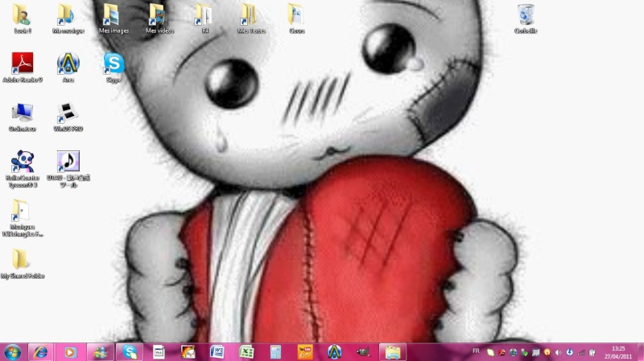Screen dimensions: 644x361
Task: Click the safely remove hardware tray icon
Action: 525,352
